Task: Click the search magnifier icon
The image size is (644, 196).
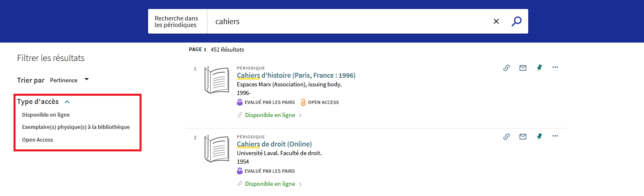Action: click(x=516, y=21)
